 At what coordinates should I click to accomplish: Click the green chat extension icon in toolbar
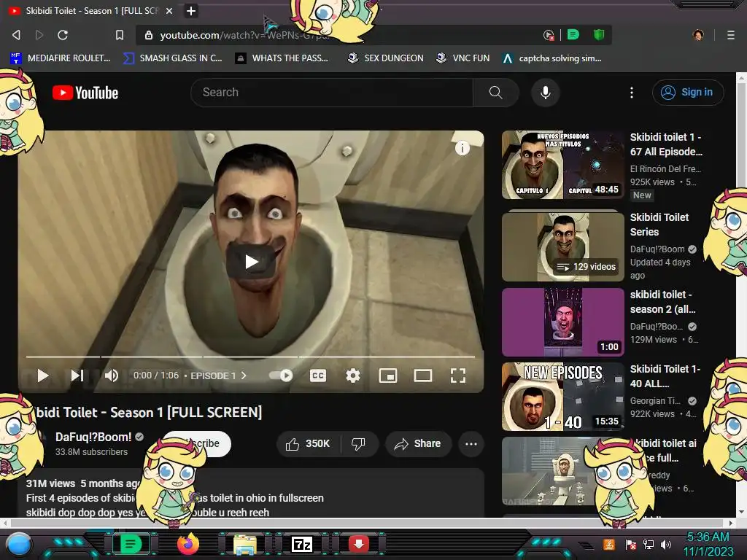573,35
